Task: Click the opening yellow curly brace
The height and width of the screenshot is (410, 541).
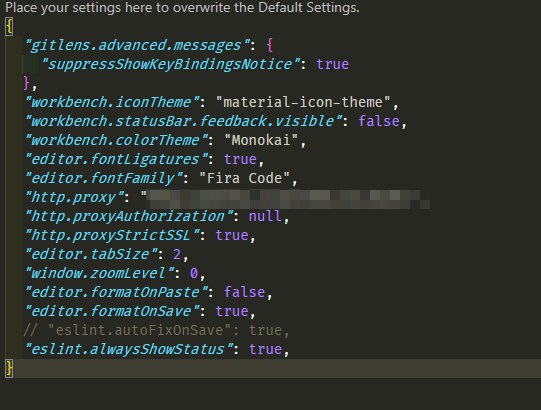Action: point(9,27)
